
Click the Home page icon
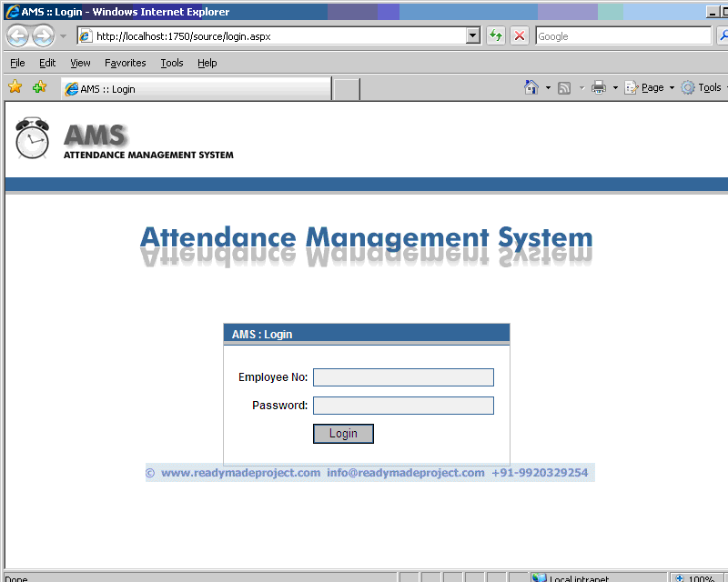click(x=531, y=87)
